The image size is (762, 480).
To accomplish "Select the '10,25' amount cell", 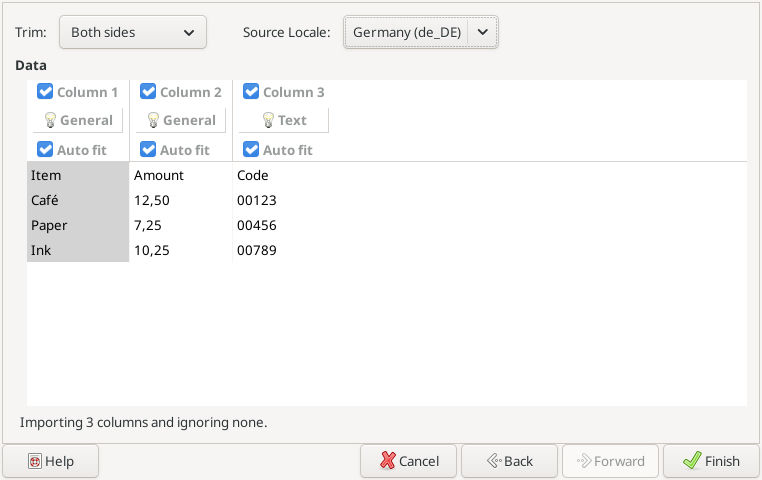I will point(181,250).
